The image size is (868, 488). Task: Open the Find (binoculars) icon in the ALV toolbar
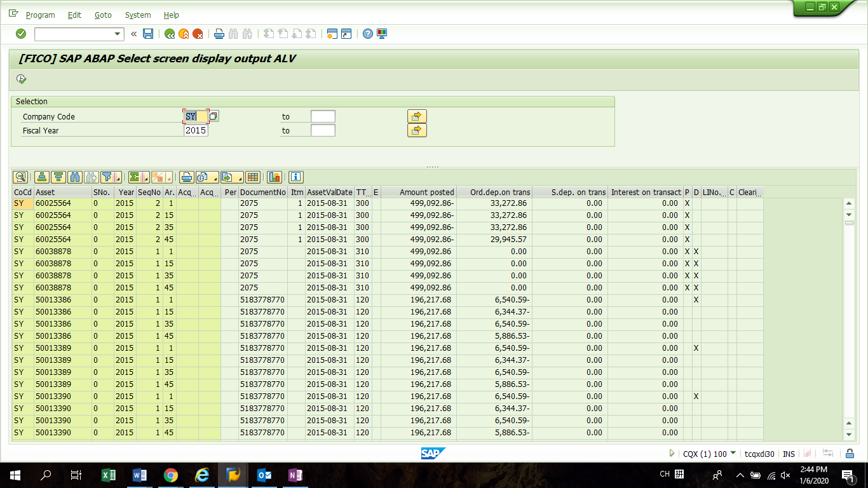pos(73,177)
